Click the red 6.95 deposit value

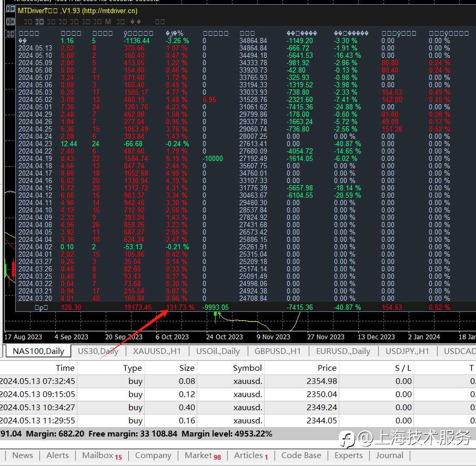tap(209, 99)
